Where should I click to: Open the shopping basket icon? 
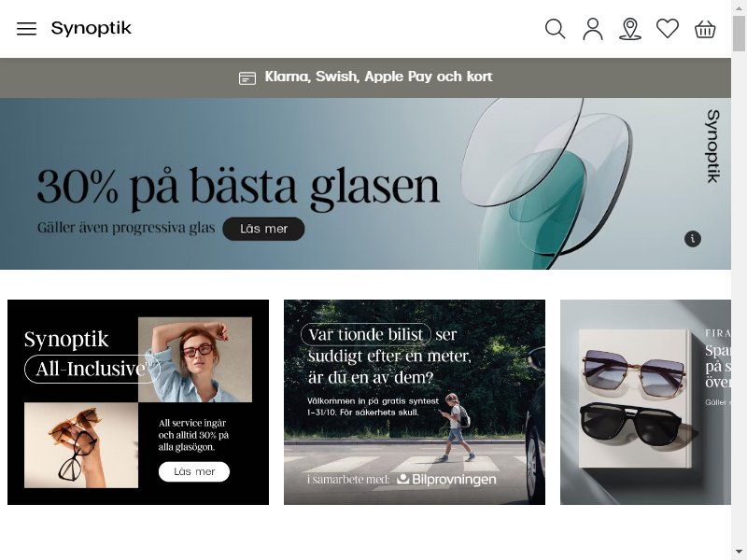[705, 29]
